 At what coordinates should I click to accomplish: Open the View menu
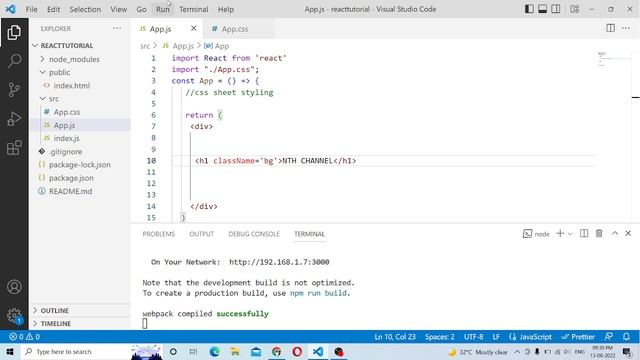pyautogui.click(x=118, y=9)
